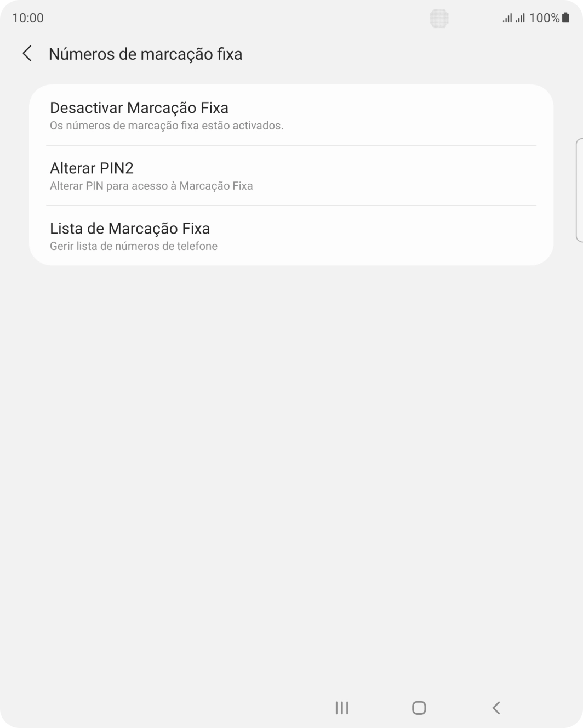Tap Gerir lista de números de telefone
Screen dimensions: 583x728
click(133, 246)
